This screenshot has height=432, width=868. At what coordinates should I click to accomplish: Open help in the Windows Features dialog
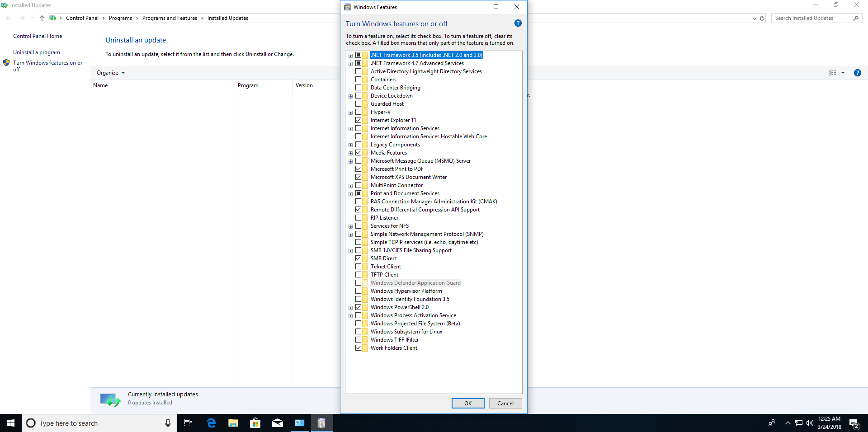(x=518, y=23)
